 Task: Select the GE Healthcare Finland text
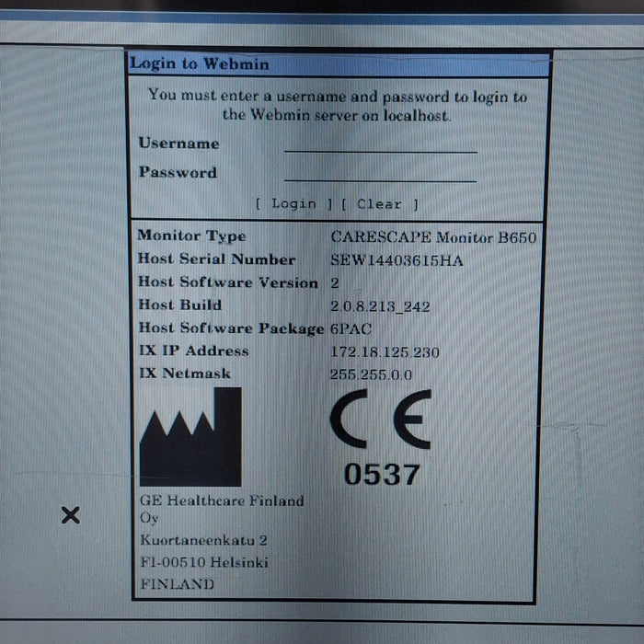221,500
